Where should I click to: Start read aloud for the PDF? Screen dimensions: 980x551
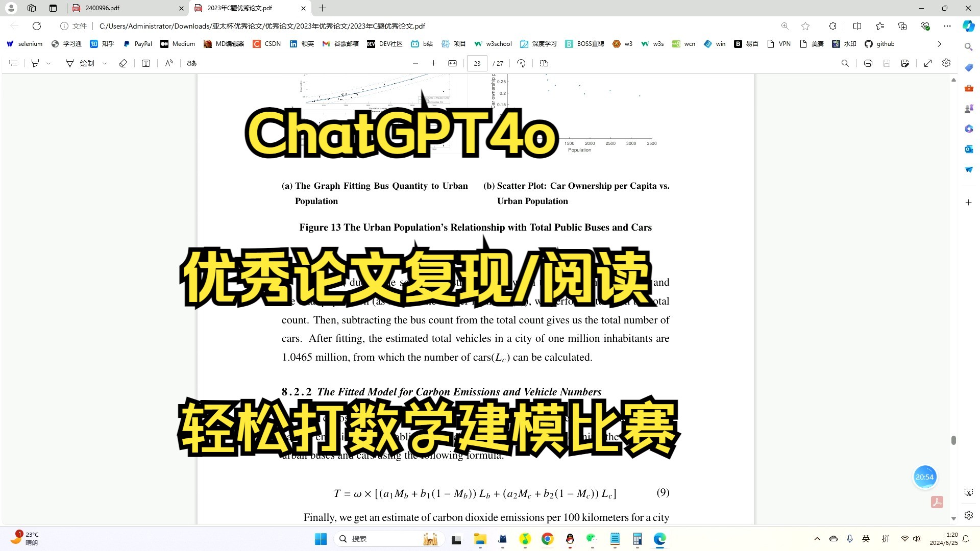point(169,63)
